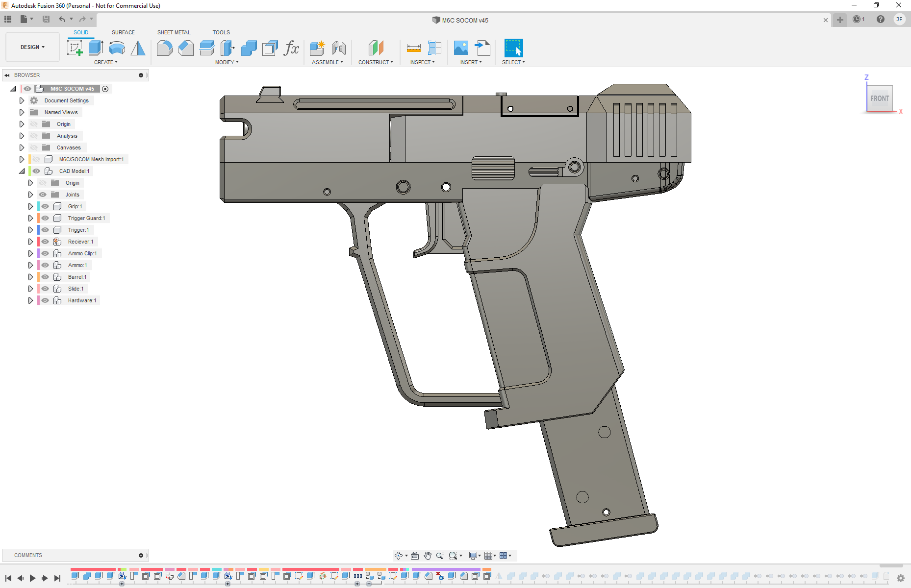Click the Create Sketch tool icon
This screenshot has height=588, width=911.
coord(75,48)
